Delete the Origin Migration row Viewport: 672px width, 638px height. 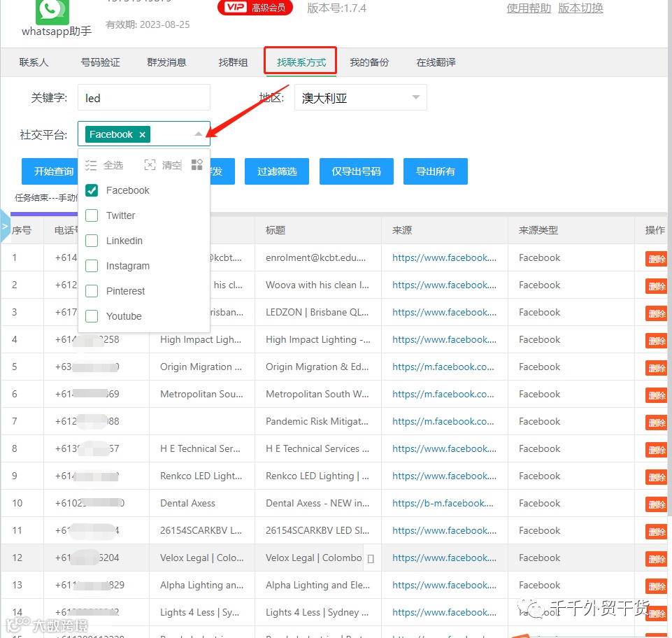click(657, 368)
